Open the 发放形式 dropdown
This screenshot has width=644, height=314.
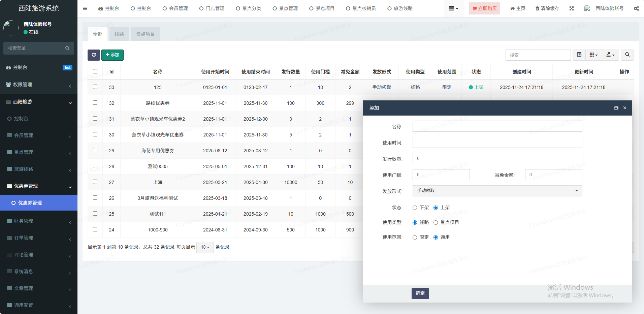tap(497, 191)
